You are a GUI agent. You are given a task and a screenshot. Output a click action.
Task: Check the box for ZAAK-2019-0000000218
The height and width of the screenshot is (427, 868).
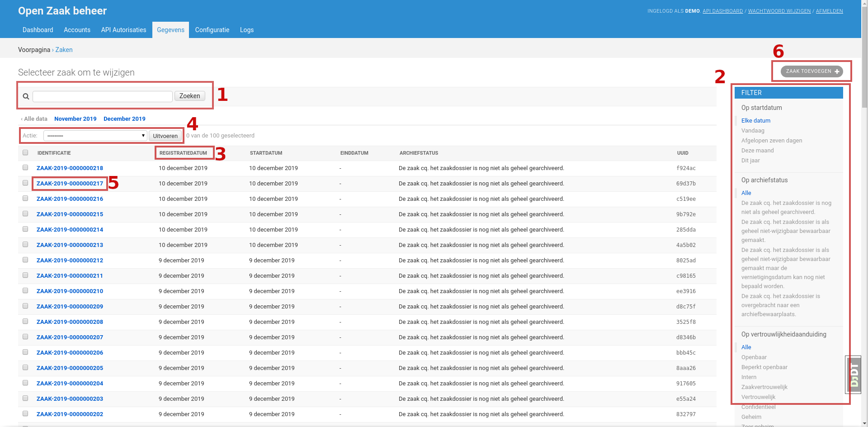(x=25, y=167)
